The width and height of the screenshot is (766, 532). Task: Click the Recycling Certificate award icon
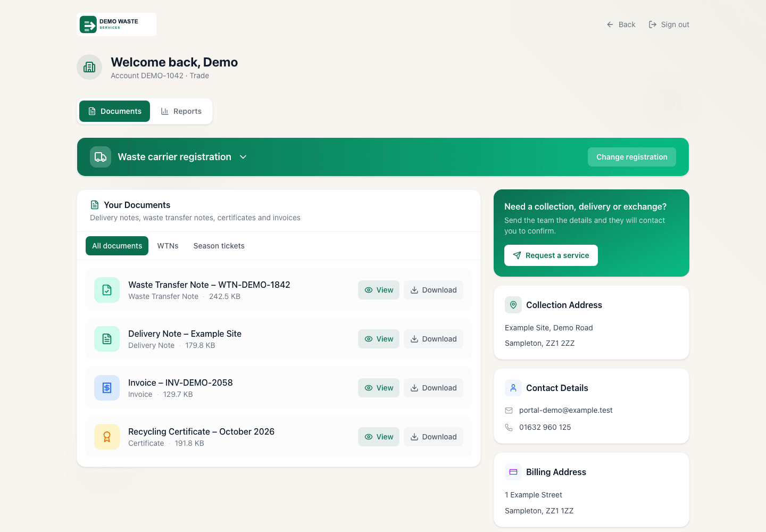pyautogui.click(x=107, y=437)
